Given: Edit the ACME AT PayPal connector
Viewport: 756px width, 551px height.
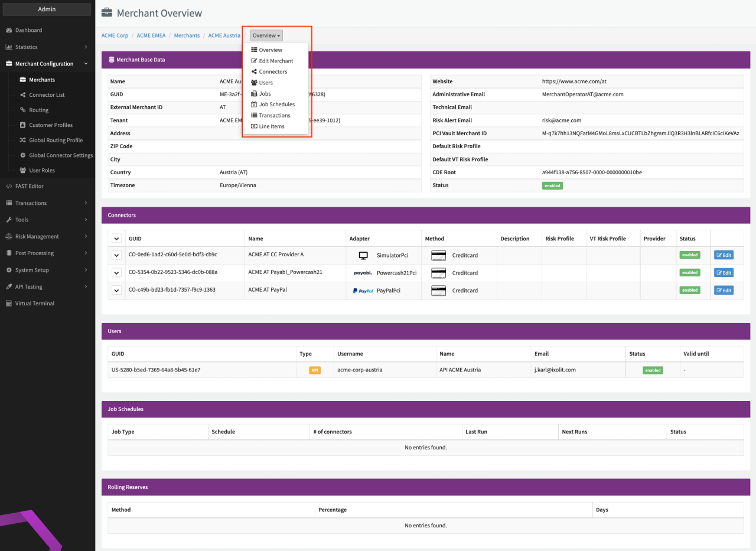Looking at the screenshot, I should 724,290.
